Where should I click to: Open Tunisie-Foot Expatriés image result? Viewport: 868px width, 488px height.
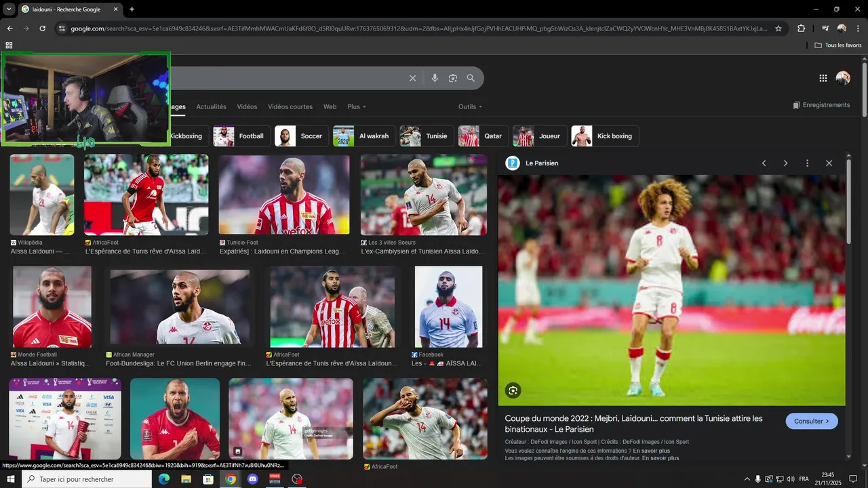pos(284,195)
